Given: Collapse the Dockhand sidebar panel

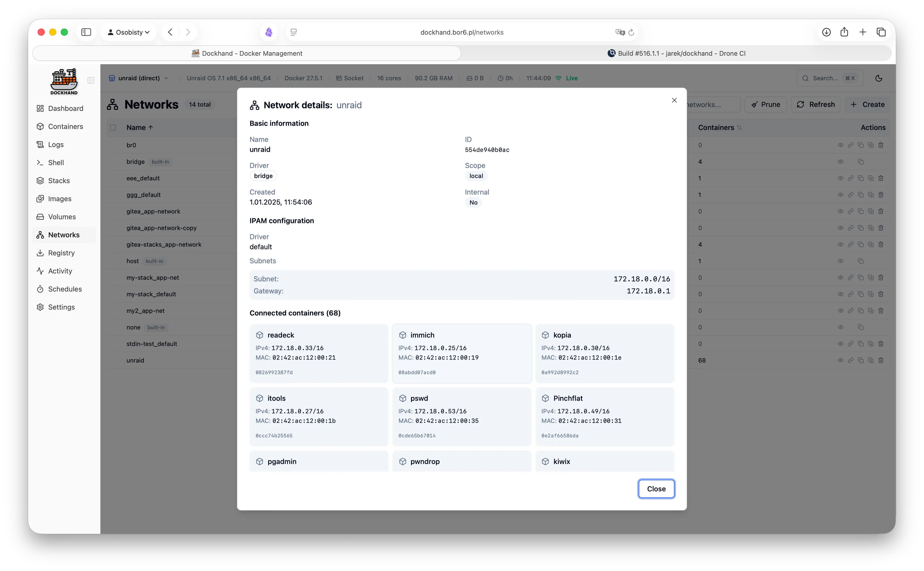Looking at the screenshot, I should click(91, 80).
